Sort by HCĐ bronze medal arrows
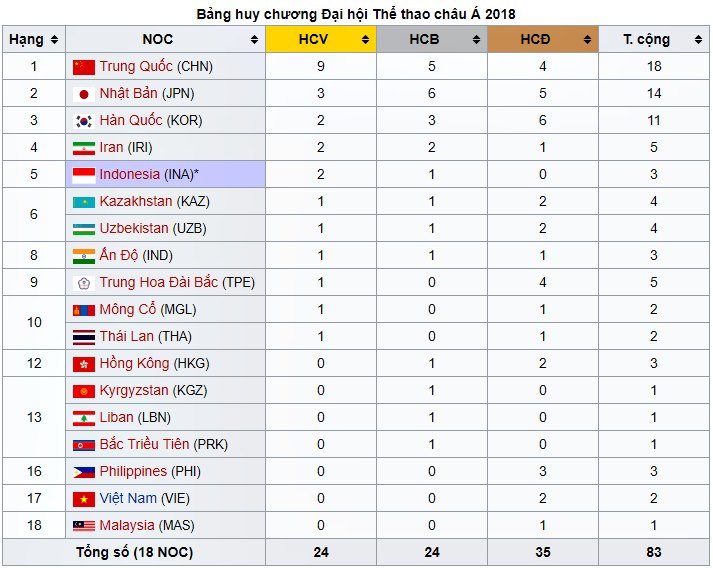Screen dimensions: 713x568 pos(588,40)
